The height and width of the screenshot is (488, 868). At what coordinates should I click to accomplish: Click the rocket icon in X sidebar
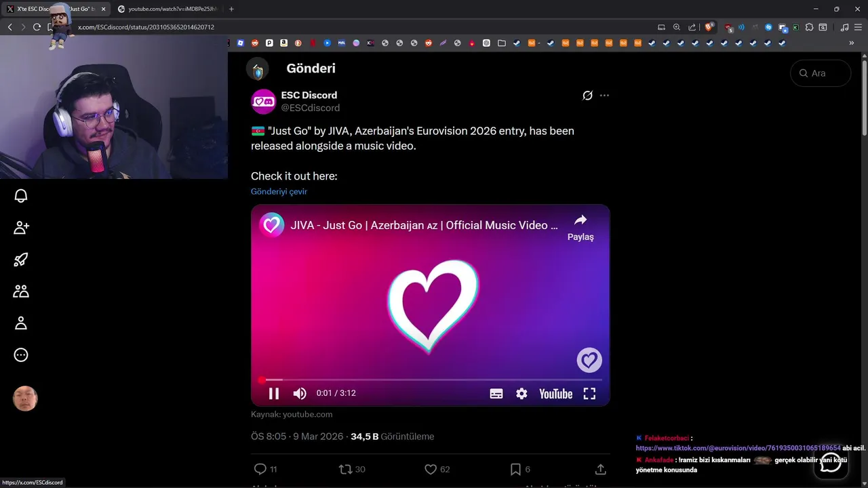tap(21, 260)
